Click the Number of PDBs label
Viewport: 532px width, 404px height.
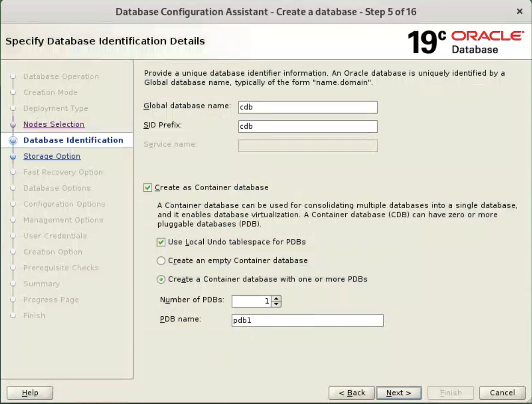point(192,300)
